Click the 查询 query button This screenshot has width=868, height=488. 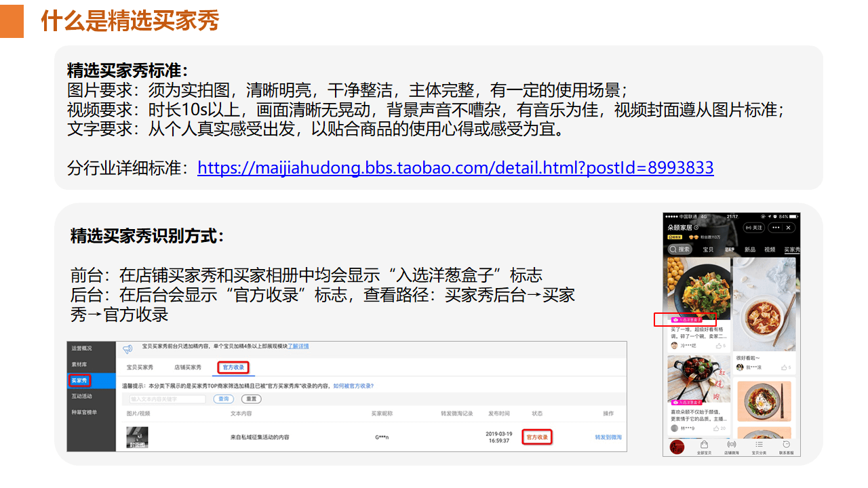pyautogui.click(x=224, y=399)
